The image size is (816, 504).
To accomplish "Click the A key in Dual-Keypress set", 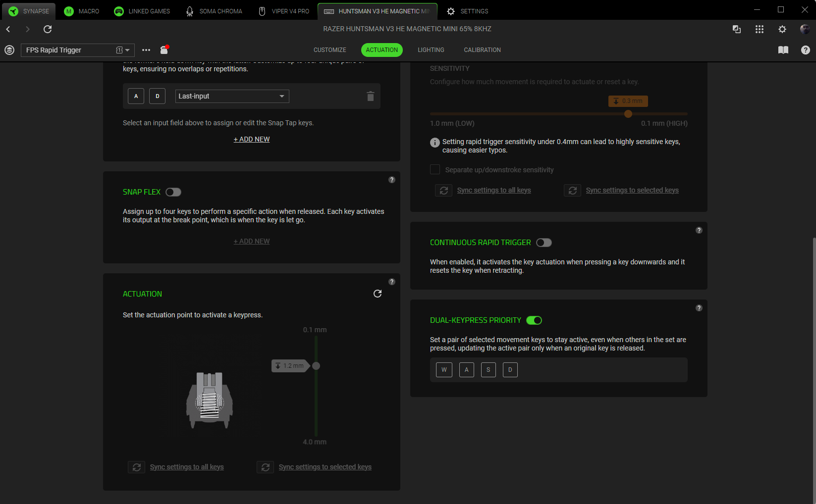I will (466, 370).
